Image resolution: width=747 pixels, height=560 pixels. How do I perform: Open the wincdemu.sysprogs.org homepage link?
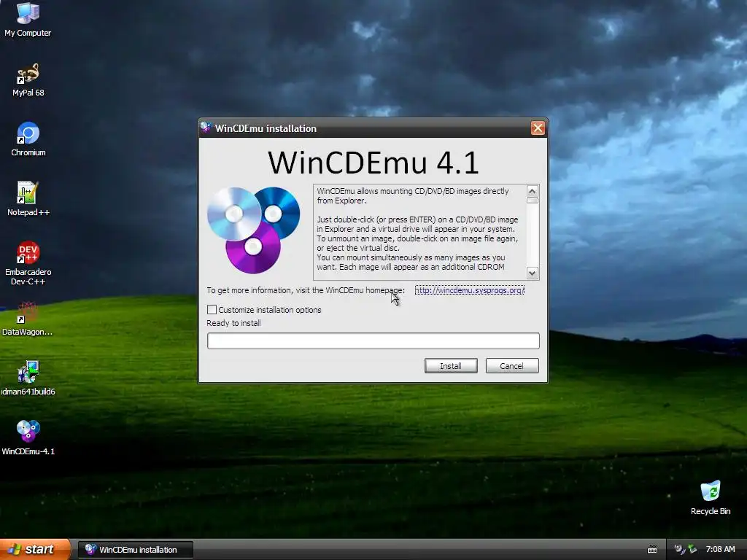(469, 290)
